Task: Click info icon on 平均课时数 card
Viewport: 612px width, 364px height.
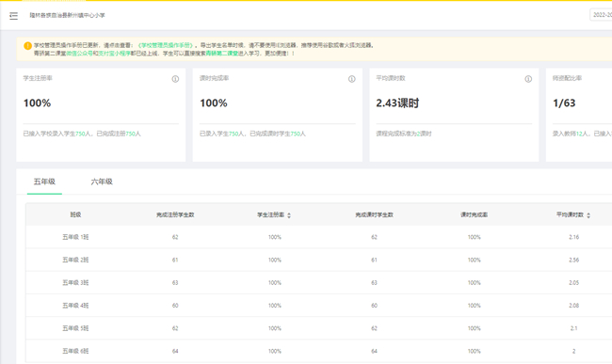Action: pos(528,79)
